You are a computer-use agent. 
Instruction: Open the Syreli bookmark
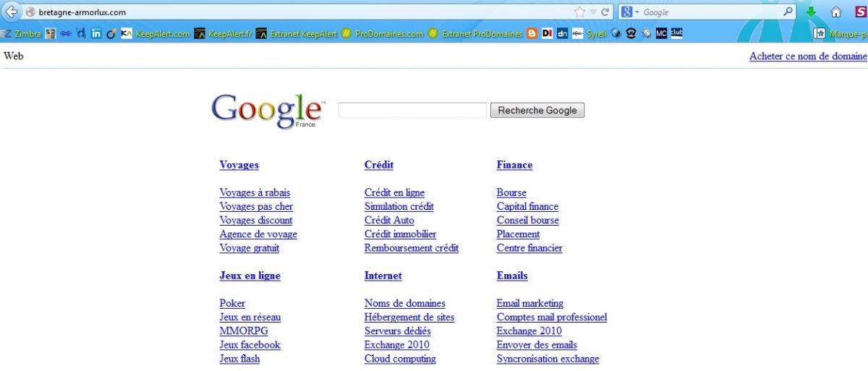coord(590,33)
